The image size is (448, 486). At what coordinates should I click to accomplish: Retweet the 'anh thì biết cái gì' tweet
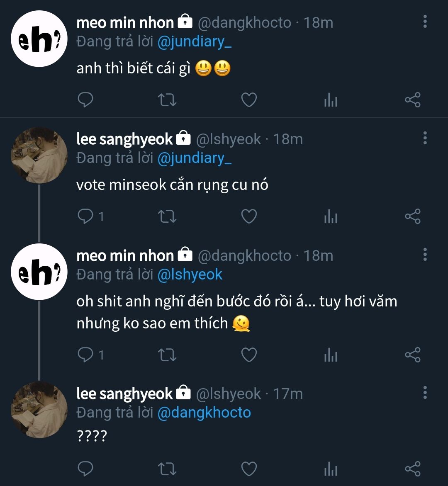click(168, 100)
